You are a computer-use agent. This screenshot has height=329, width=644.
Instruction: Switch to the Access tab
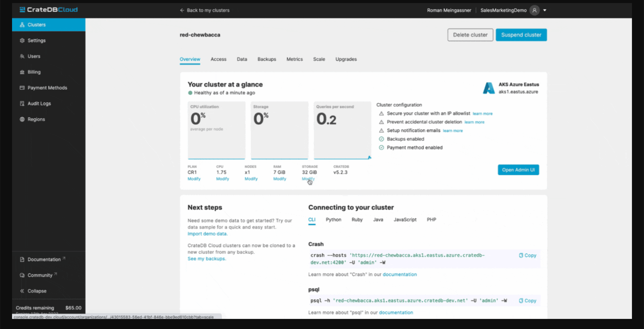click(x=218, y=59)
